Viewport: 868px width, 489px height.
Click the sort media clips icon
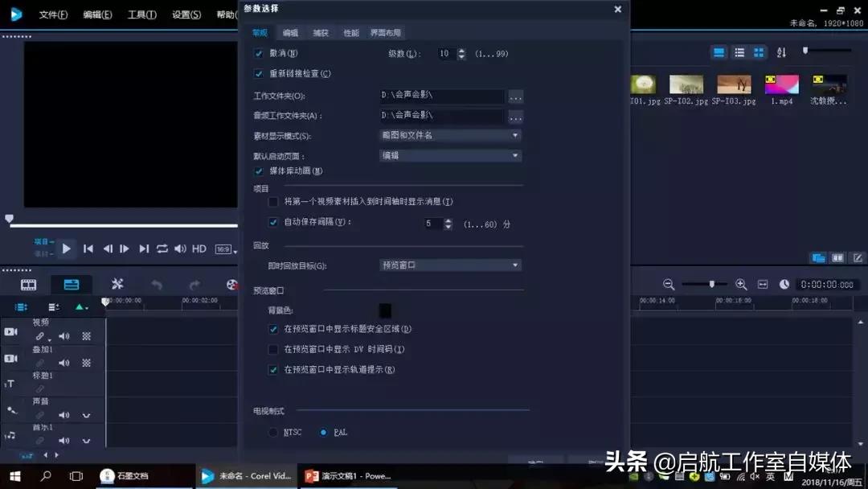coord(781,52)
